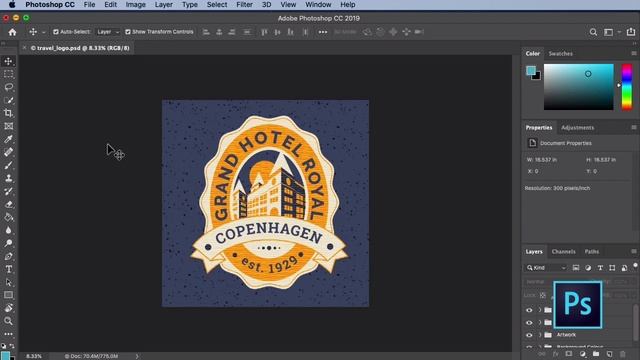Image resolution: width=640 pixels, height=360 pixels.
Task: Select the Hand tool
Action: click(x=8, y=308)
